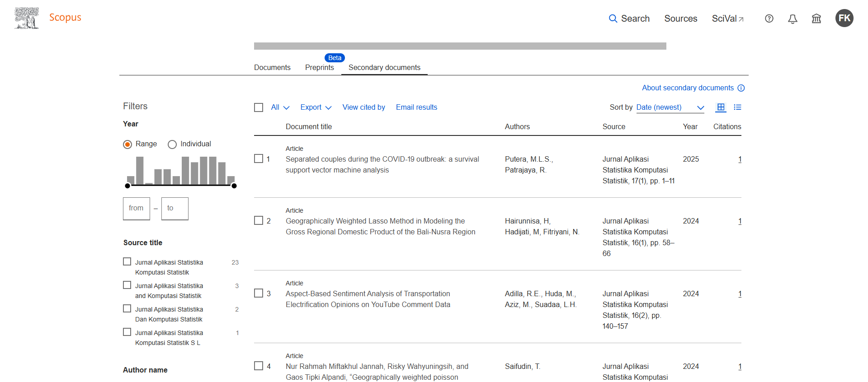
Task: Enable the Jurnal Aplikasi Statistika Komputasi Statistik S L filter
Action: click(x=127, y=332)
